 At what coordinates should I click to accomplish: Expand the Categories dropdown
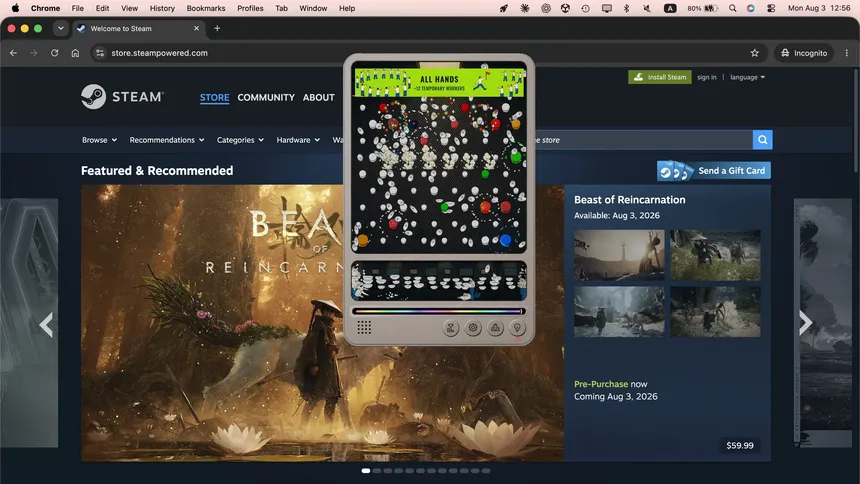(x=240, y=140)
